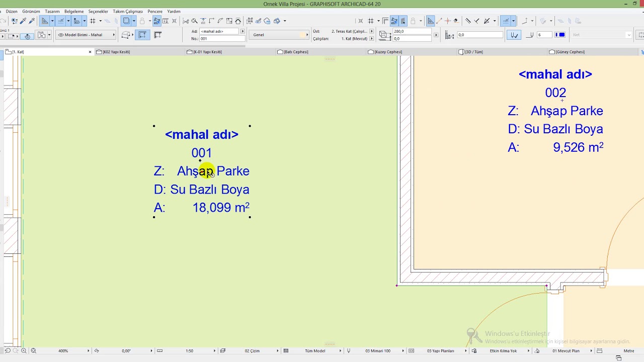Click the pen number 6 field
The height and width of the screenshot is (362, 644).
click(544, 35)
